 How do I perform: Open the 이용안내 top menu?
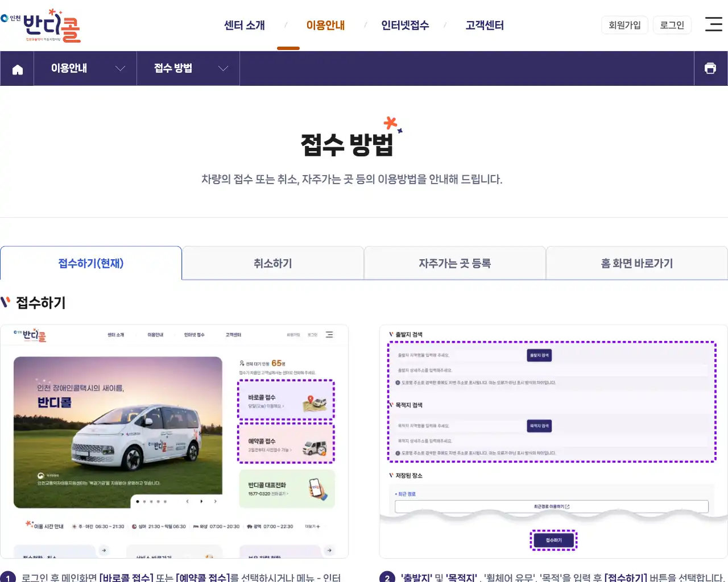point(325,25)
